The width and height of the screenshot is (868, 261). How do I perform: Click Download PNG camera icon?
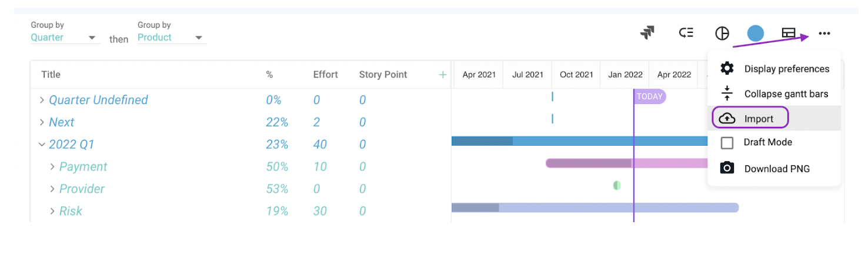[x=727, y=168]
